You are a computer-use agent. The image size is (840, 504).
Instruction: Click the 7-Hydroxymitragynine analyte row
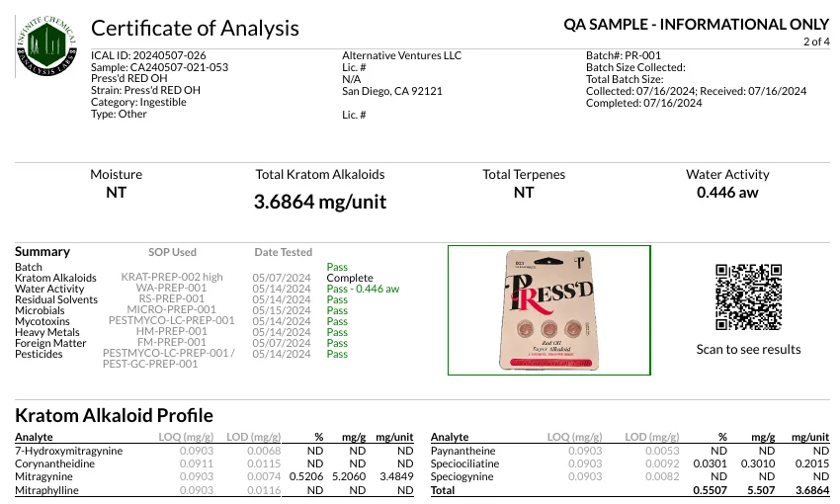click(x=214, y=451)
